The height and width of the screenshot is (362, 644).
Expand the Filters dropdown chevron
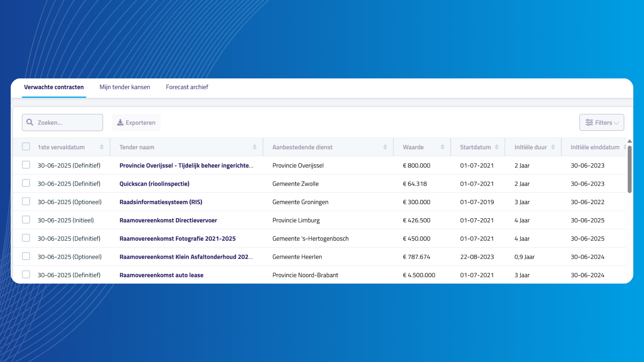[x=616, y=123]
